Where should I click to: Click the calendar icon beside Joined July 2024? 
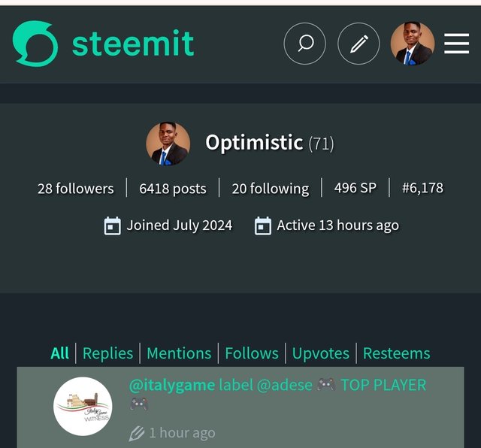pos(112,226)
